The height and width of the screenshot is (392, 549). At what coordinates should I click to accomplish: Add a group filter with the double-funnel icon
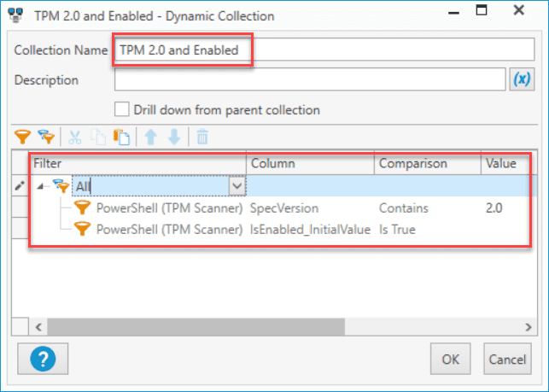(x=46, y=137)
